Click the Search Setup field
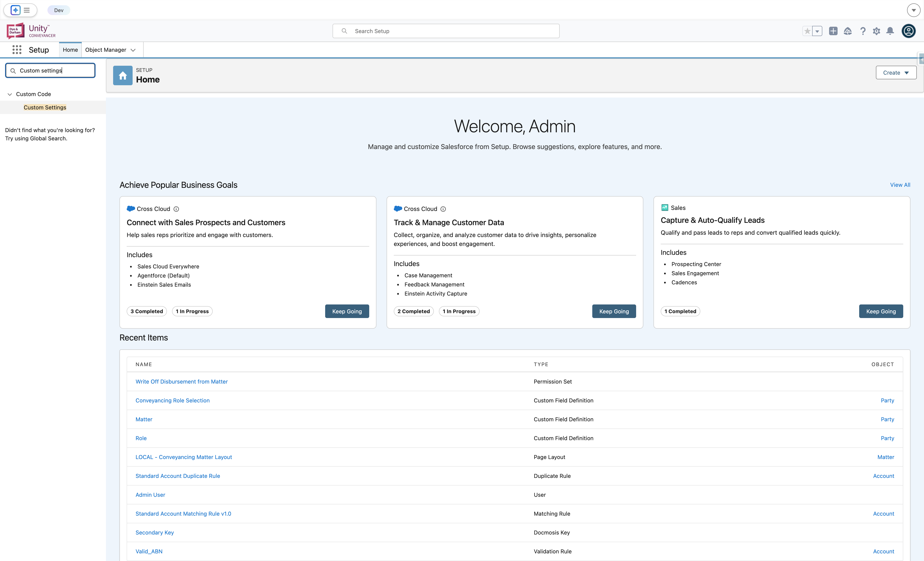The image size is (924, 561). (x=446, y=31)
